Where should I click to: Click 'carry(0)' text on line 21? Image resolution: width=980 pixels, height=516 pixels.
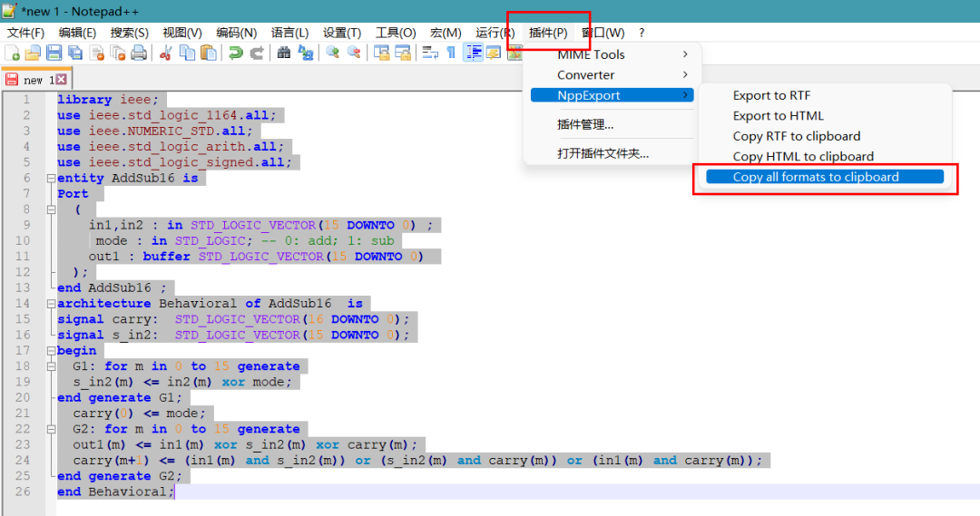103,414
